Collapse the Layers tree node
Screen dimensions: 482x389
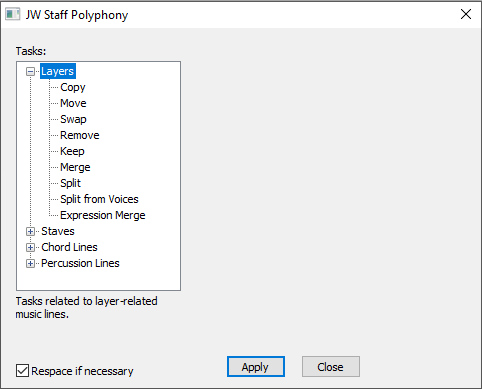coord(30,71)
